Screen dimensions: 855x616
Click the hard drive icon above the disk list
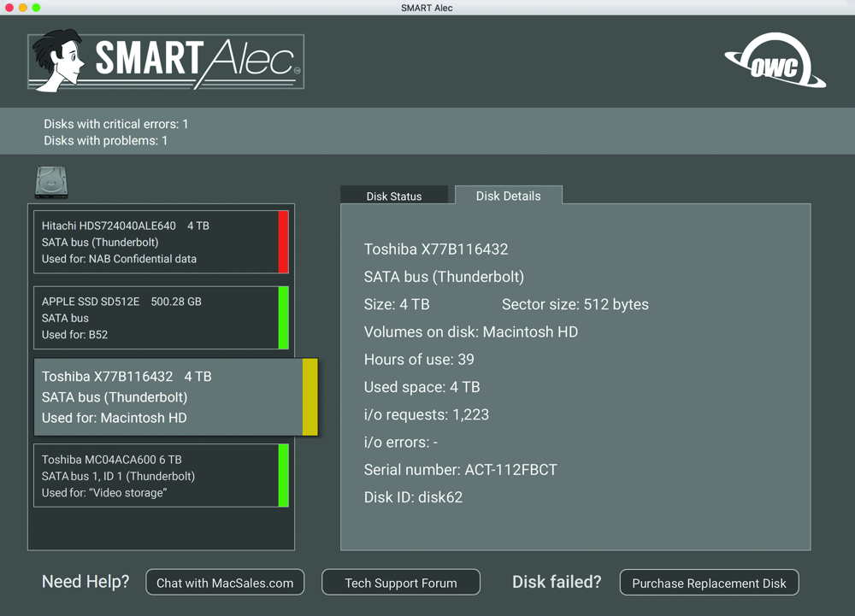(x=51, y=182)
